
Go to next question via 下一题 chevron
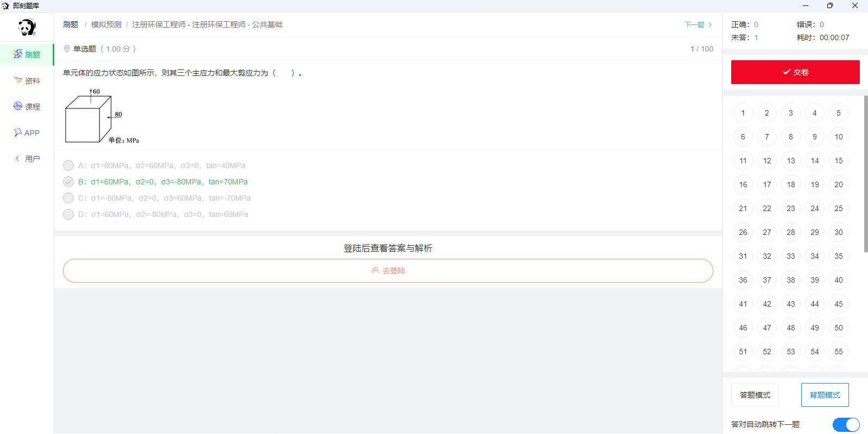coord(709,25)
